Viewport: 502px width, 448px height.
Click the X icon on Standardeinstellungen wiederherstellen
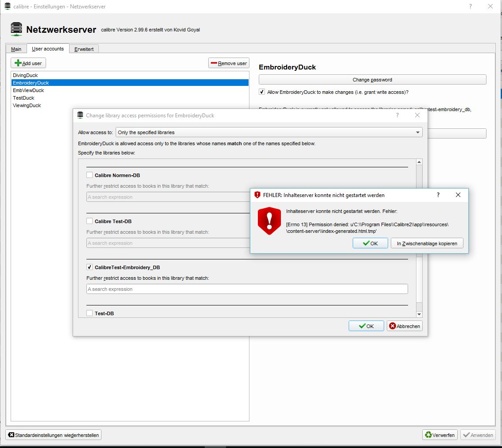(x=11, y=435)
